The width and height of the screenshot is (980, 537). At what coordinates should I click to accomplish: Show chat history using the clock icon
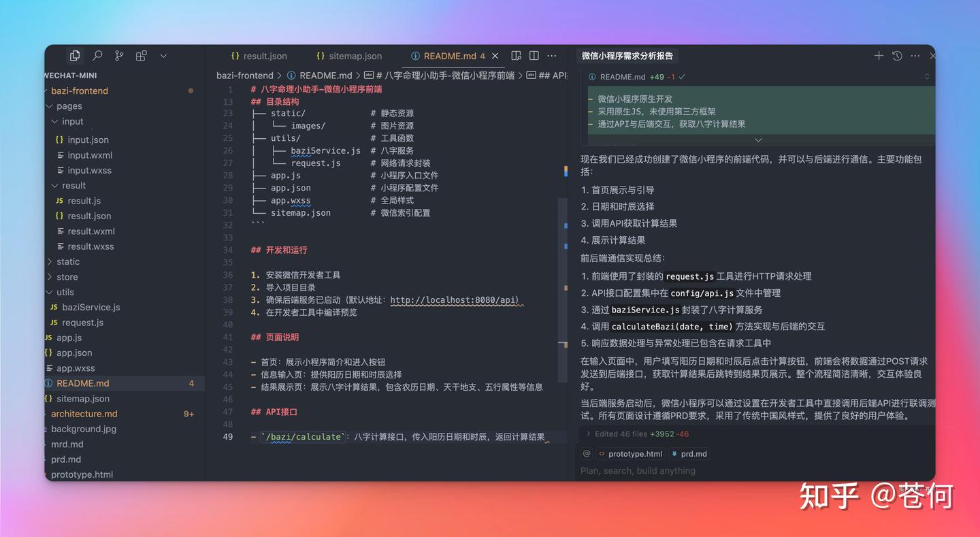[897, 56]
